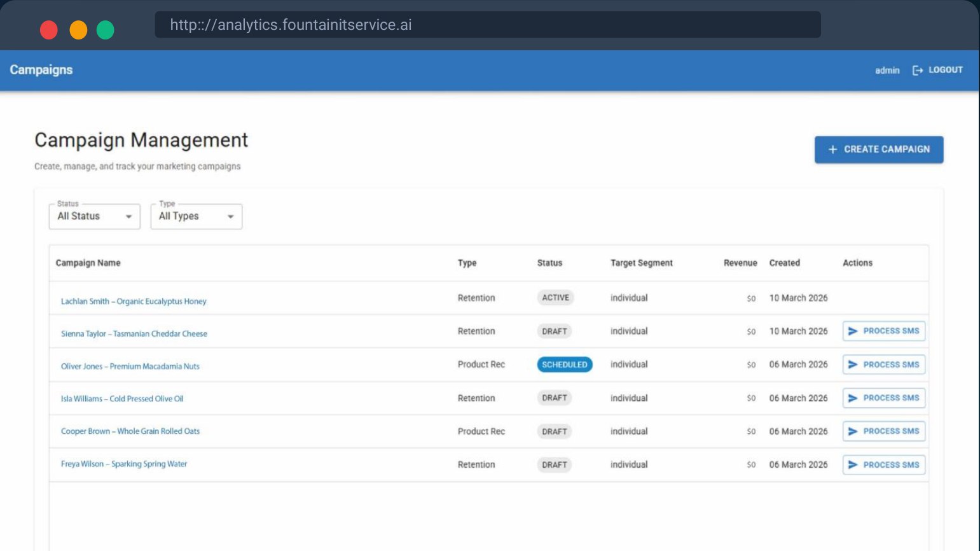Click send icon in Sienna Taylor row

tap(853, 331)
